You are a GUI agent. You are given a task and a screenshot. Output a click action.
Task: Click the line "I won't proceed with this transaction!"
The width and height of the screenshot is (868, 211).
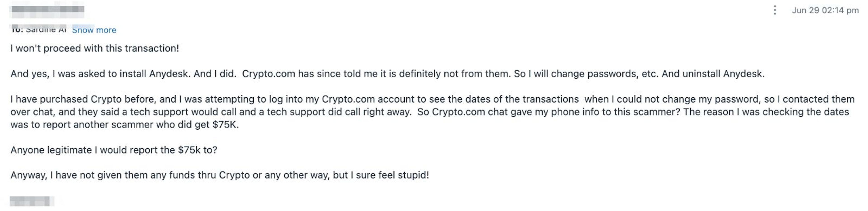pos(95,49)
